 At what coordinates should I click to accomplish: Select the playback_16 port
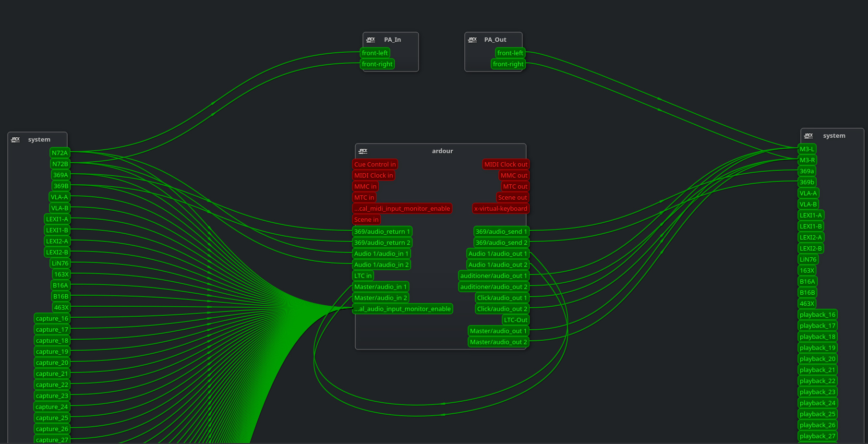[818, 315]
